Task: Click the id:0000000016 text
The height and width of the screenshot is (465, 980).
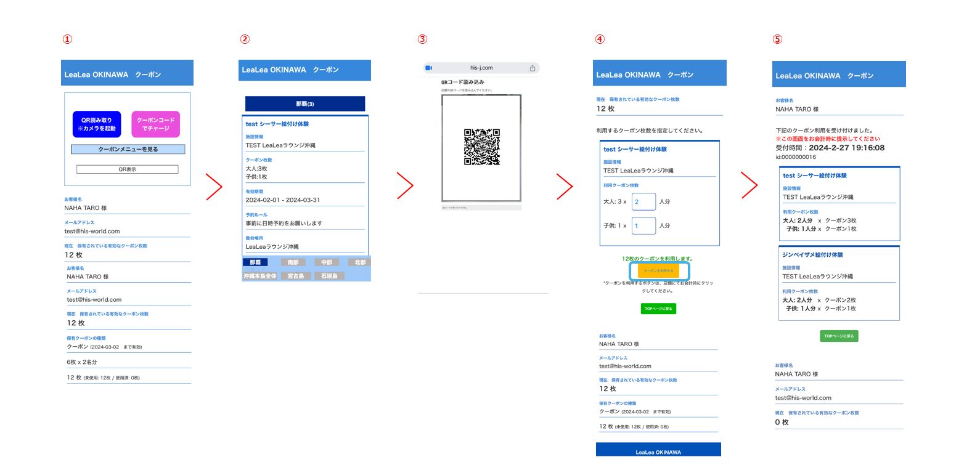Action: (796, 157)
